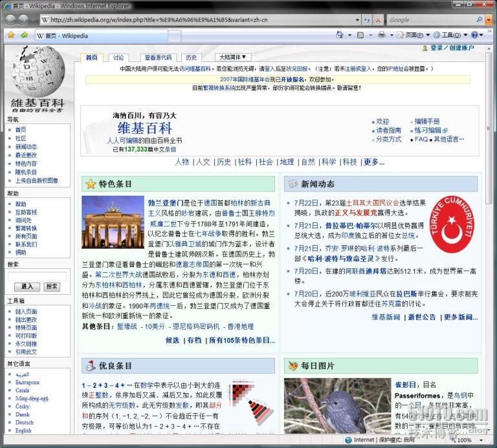Click the Wikipedia globe logo
The height and width of the screenshot is (448, 497).
38,71
